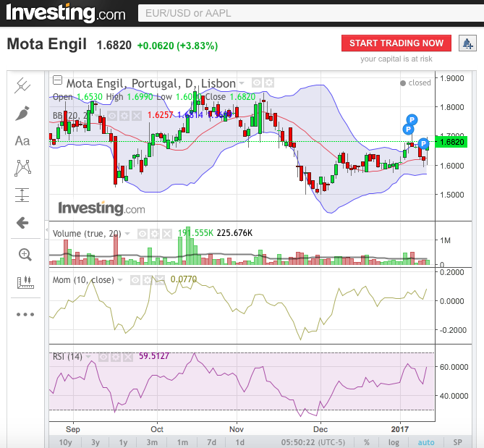Click the green 1.6820 price label

click(x=451, y=142)
